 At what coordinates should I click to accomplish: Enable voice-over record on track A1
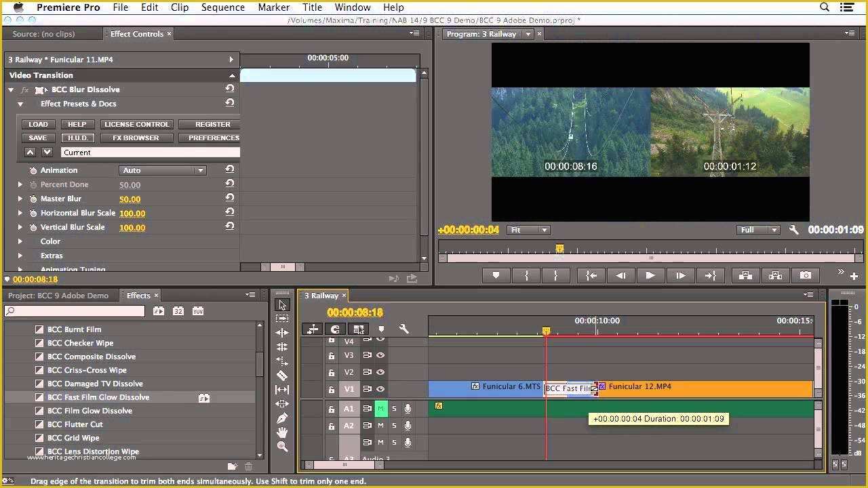(x=408, y=409)
